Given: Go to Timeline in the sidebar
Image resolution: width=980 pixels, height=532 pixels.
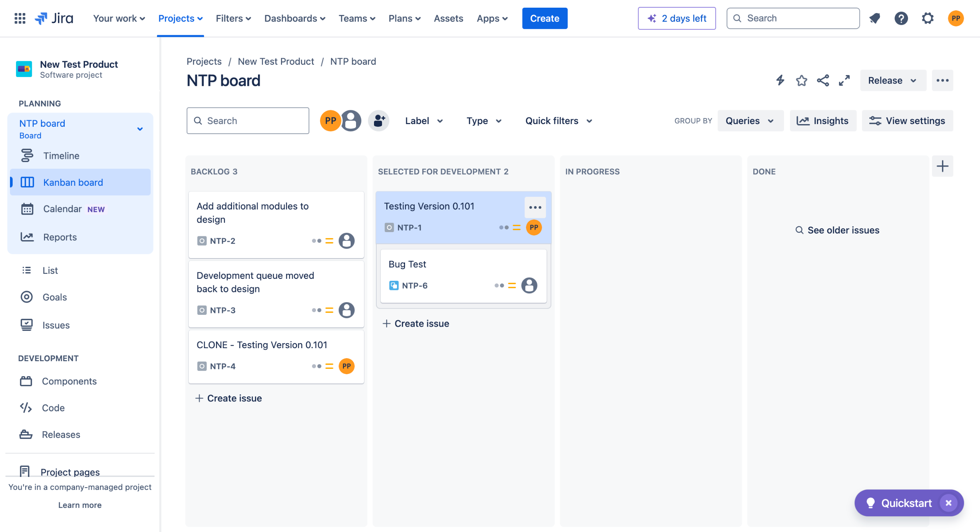Looking at the screenshot, I should click(61, 156).
